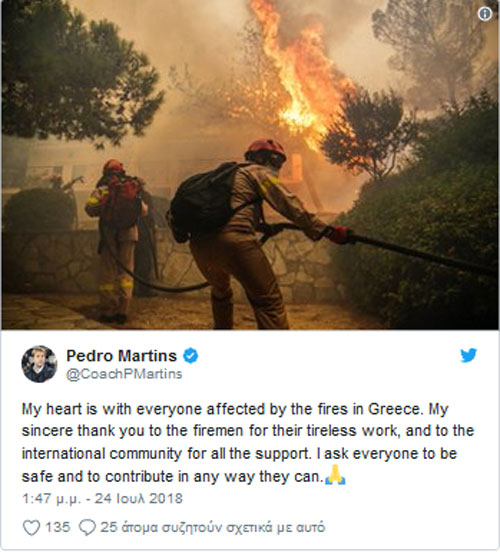This screenshot has width=500, height=552.
Task: Like the tweet with the heart icon
Action: [x=31, y=527]
